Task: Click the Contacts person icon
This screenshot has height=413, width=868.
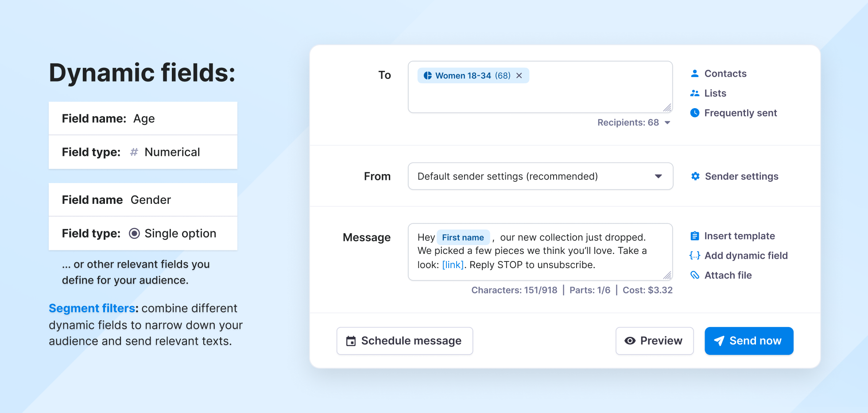Action: (x=695, y=74)
